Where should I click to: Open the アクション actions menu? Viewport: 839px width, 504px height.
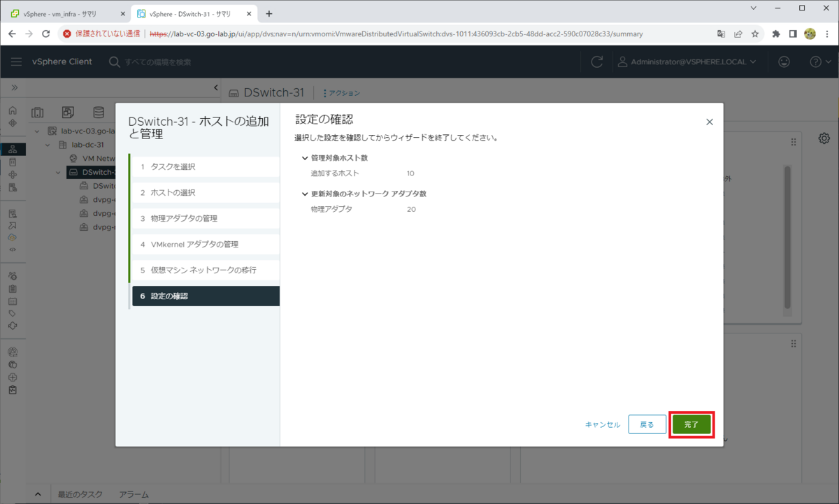click(342, 93)
